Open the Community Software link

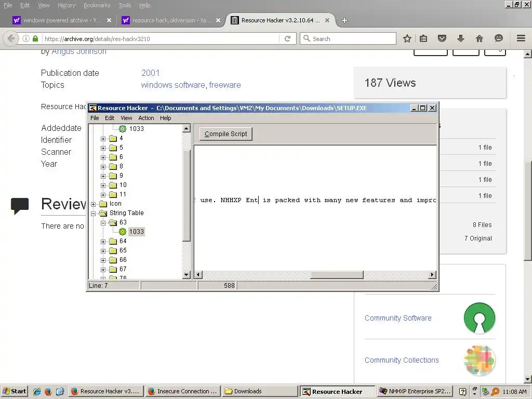(398, 318)
